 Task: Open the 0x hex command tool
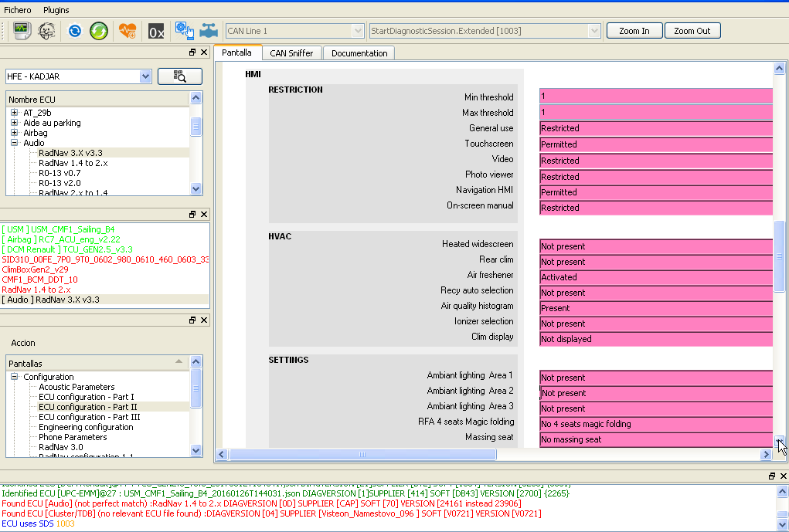point(156,31)
